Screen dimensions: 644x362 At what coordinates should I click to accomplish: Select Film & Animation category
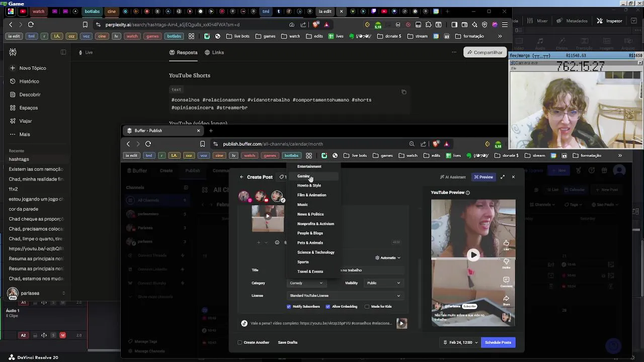click(x=311, y=195)
